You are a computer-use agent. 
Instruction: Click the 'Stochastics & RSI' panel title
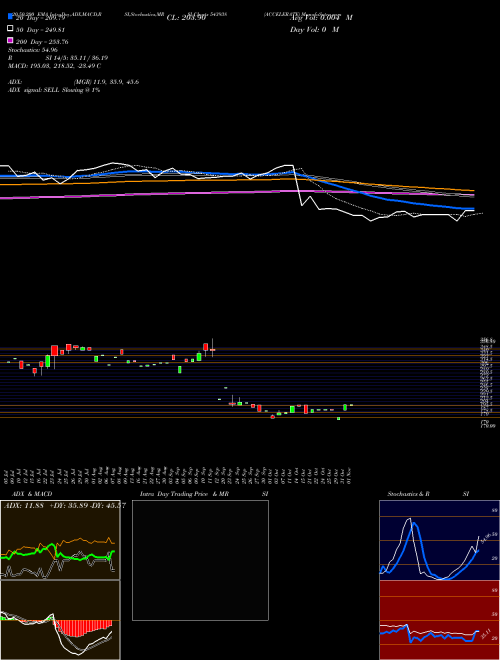[x=428, y=494]
